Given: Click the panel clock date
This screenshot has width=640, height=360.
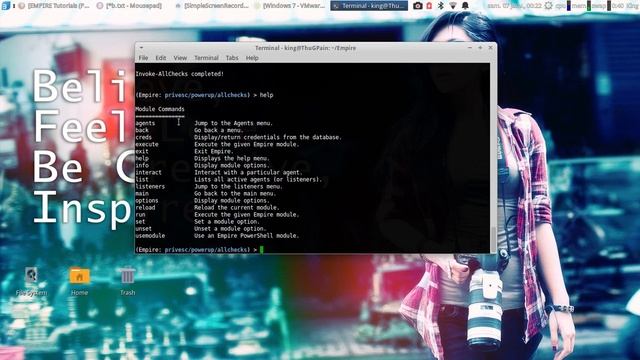Looking at the screenshot, I should click(x=515, y=6).
